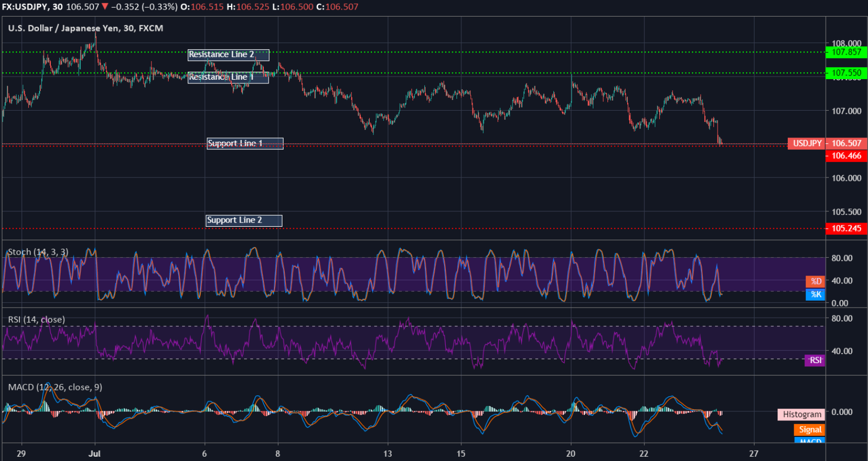Click the USDJPY 106.507 price label
Screen dimensions: 868x461
click(x=827, y=143)
